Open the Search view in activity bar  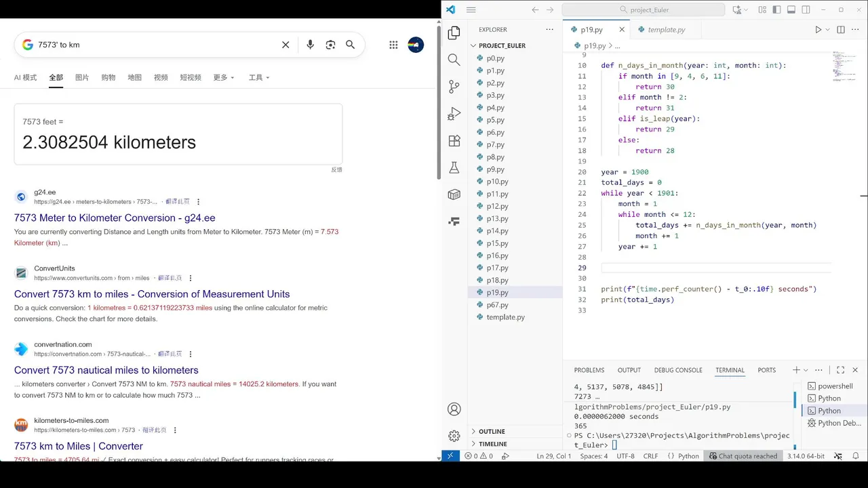pyautogui.click(x=454, y=60)
